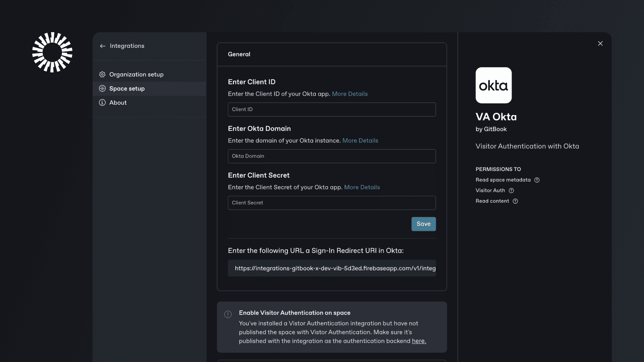Click the 'Read content' permission text
644x362 pixels.
(492, 201)
